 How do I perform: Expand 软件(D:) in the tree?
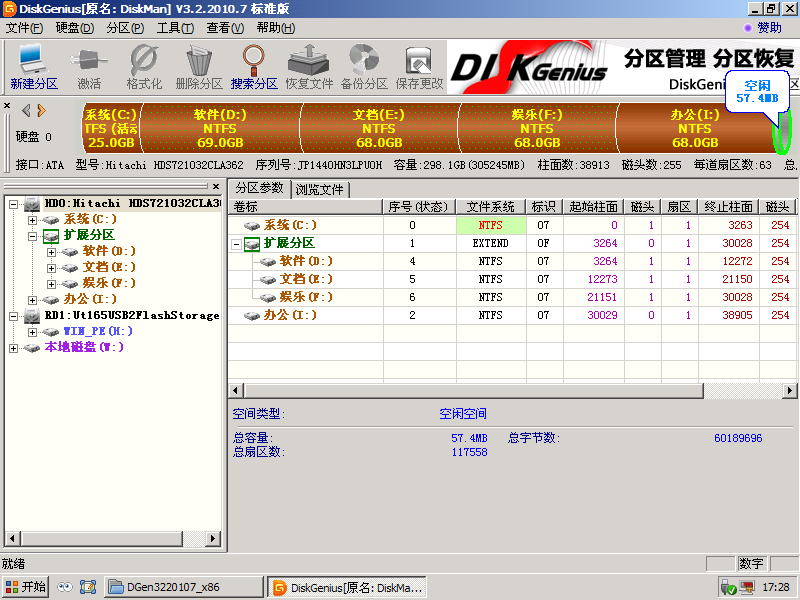51,252
